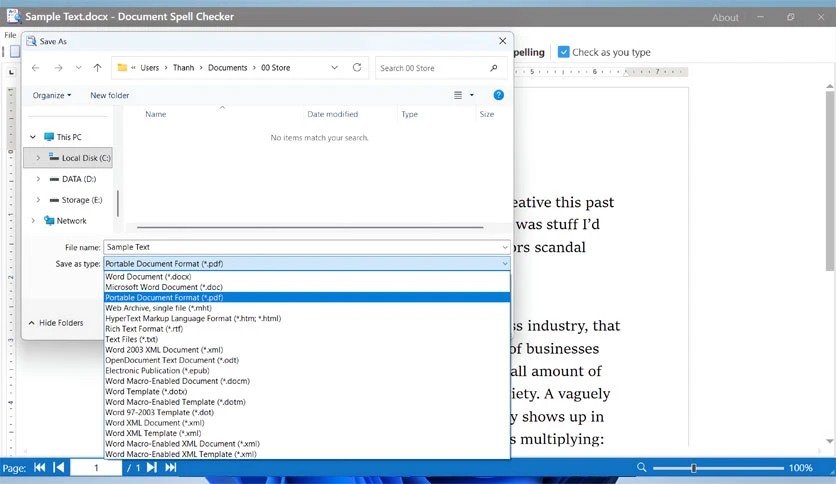Select OpenDocument Text Document (*.odt)
836x484 pixels.
(x=307, y=360)
